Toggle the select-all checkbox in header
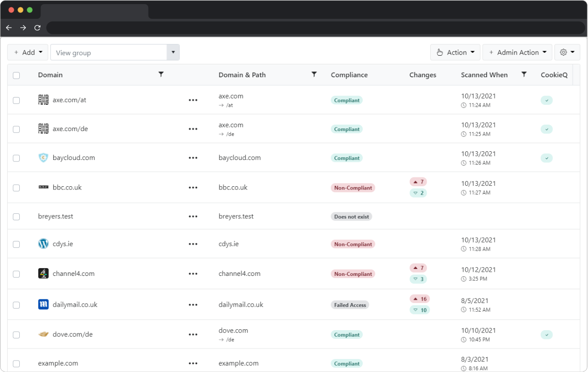The image size is (588, 372). (17, 75)
